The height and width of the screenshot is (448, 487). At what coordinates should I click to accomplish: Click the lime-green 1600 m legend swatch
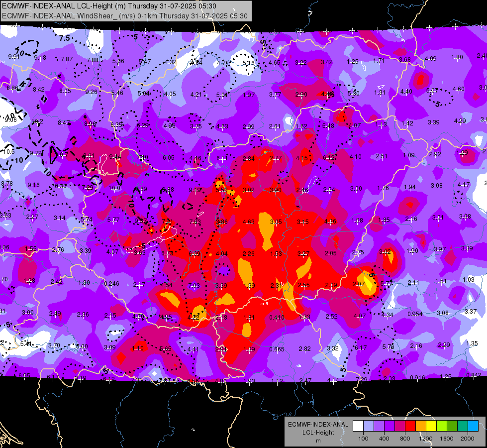pos(442,426)
